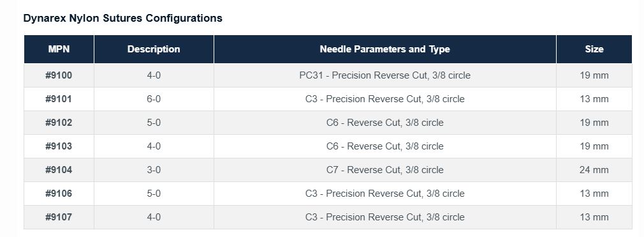
Task: Select the 19 mm size in the #9100 row
Action: click(x=594, y=75)
